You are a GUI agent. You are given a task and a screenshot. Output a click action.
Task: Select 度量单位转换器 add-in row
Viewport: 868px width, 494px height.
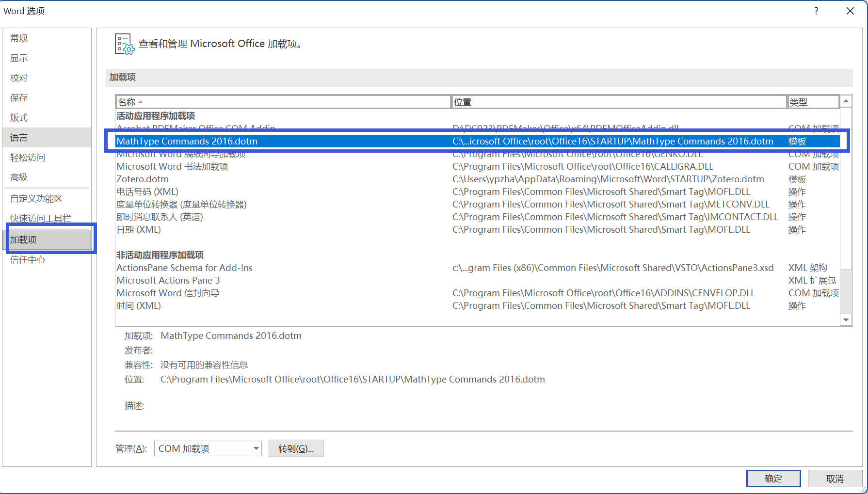(478, 204)
